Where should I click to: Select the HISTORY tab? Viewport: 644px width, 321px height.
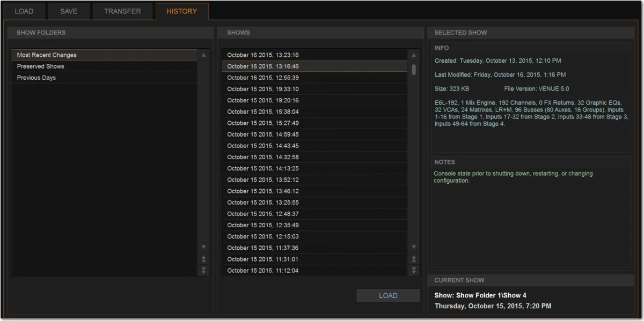pyautogui.click(x=182, y=11)
